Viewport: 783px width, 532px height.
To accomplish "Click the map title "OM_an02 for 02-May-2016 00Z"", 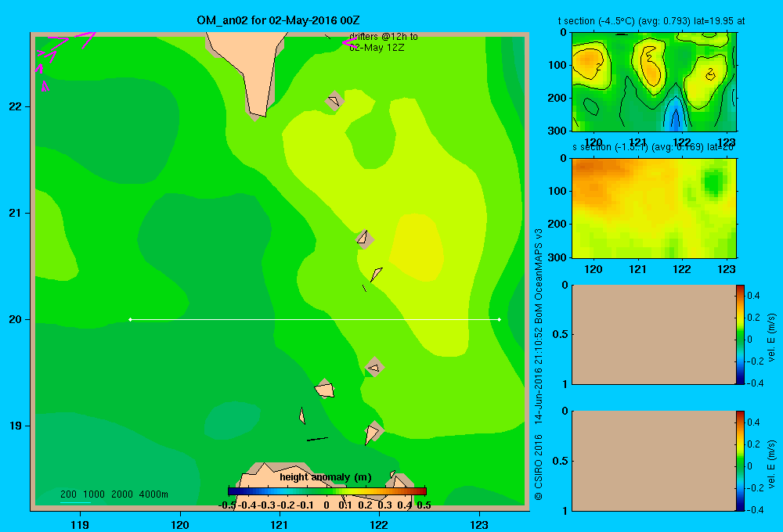I will point(278,20).
